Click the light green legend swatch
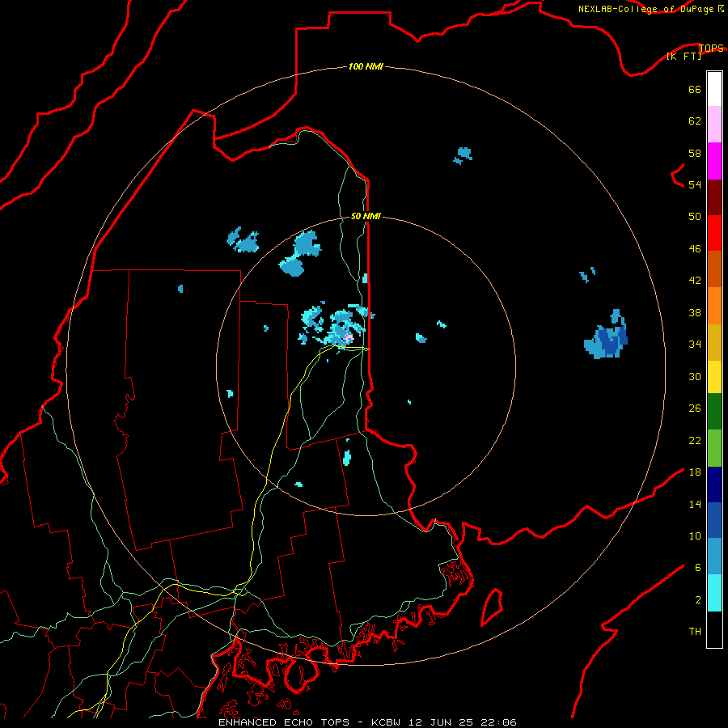 tap(714, 448)
